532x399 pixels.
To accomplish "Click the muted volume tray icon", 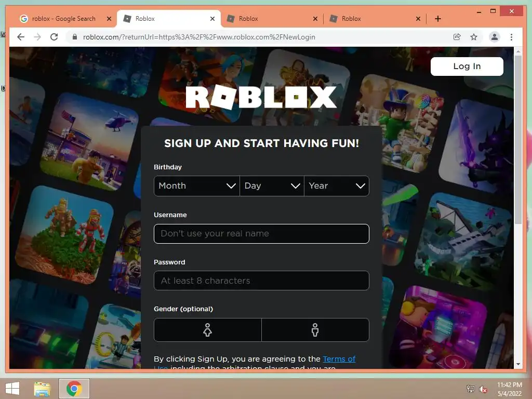I will [483, 389].
